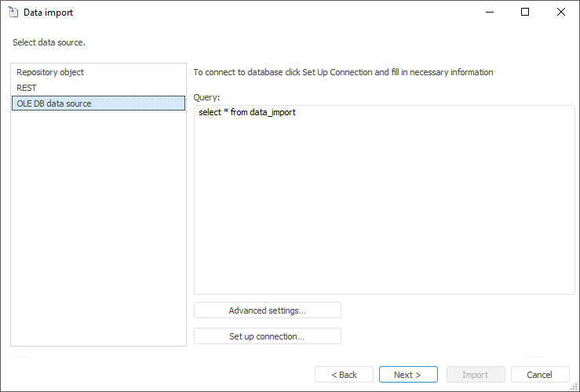Minimize the Data import dialog

tap(489, 13)
